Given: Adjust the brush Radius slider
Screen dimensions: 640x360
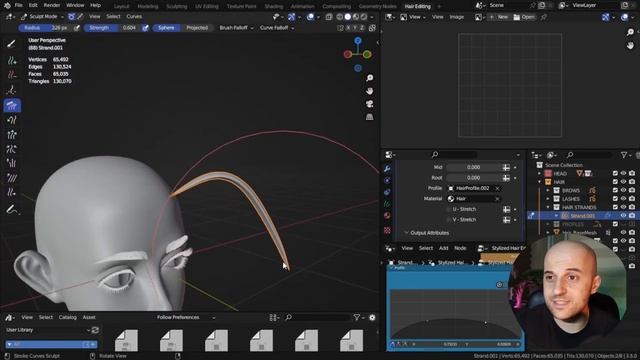Looking at the screenshot, I should (x=46, y=28).
